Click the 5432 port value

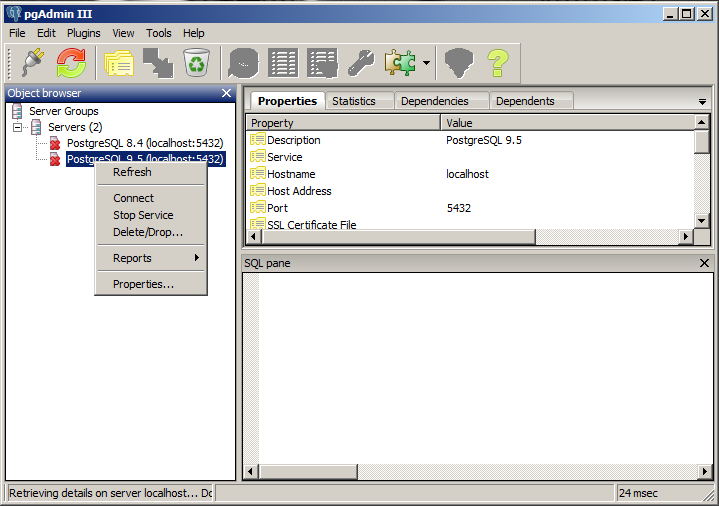[459, 208]
